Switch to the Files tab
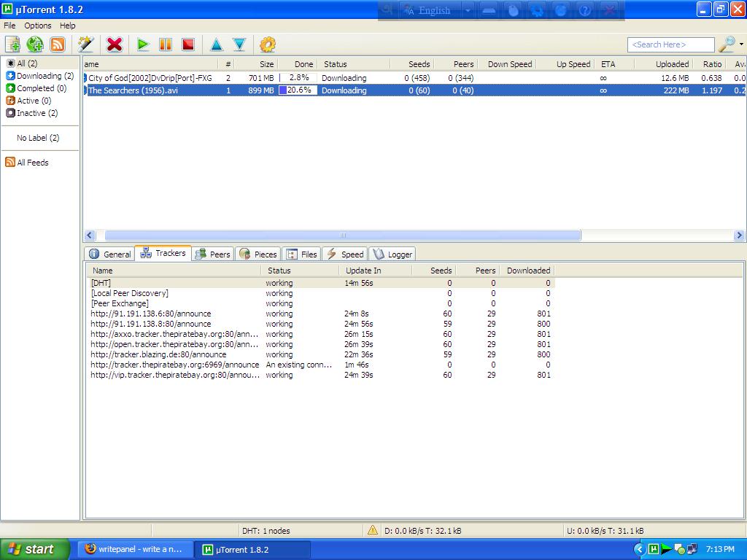This screenshot has width=747, height=560. 301,254
